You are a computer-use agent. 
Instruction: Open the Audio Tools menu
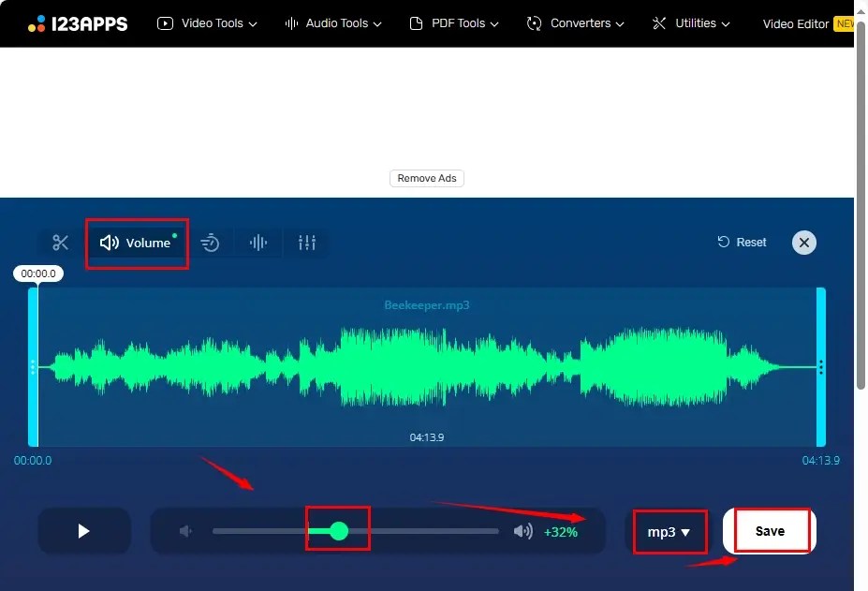pos(332,22)
